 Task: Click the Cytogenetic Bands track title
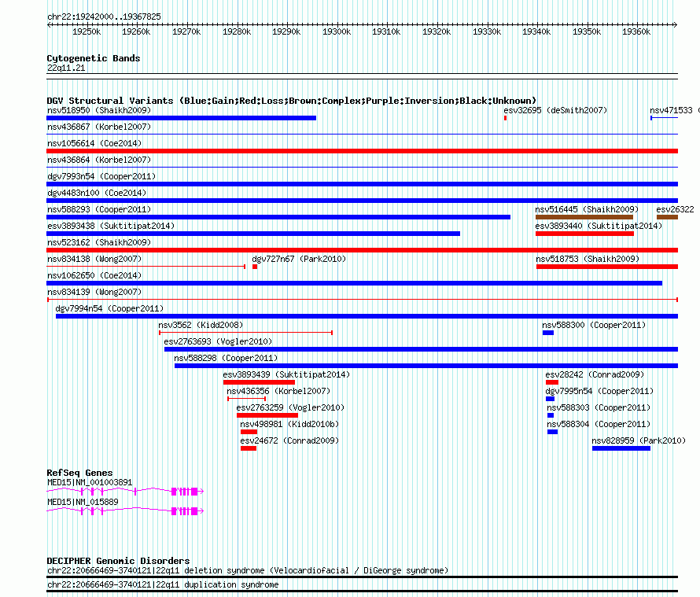pos(94,58)
